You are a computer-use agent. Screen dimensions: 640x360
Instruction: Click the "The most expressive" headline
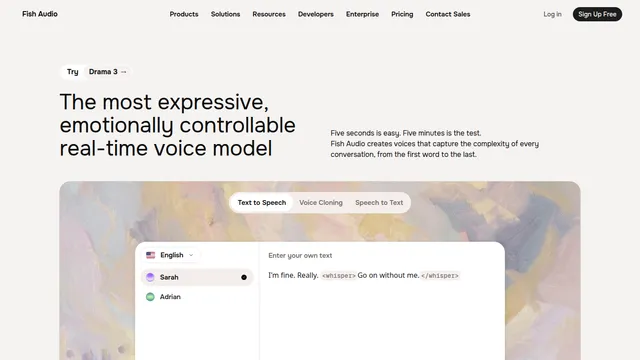tap(177, 125)
